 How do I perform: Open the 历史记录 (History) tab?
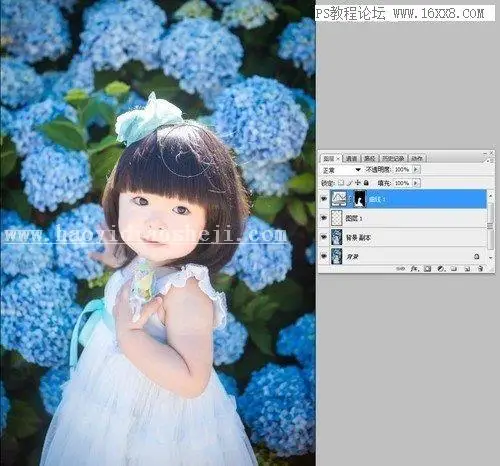click(x=393, y=159)
